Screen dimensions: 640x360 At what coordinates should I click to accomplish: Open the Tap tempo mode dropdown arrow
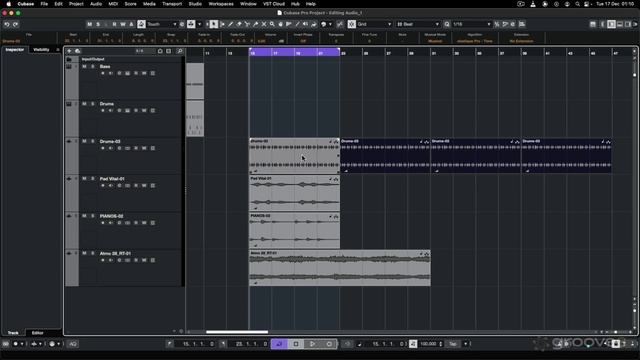pos(466,344)
